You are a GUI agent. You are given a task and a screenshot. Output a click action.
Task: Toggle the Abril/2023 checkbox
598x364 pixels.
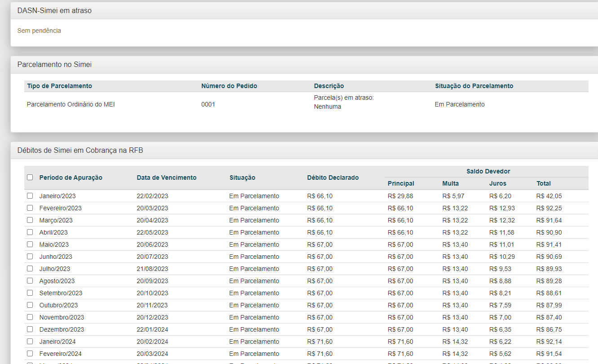(30, 232)
